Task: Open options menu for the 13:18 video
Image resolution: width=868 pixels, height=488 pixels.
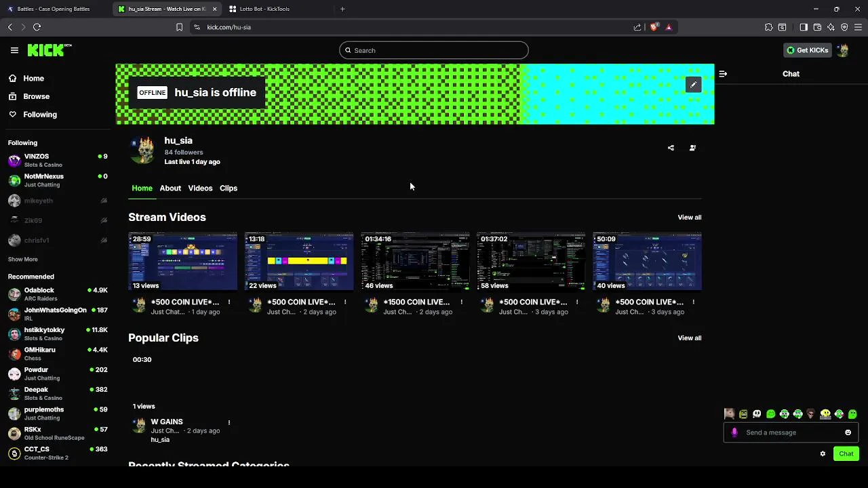Action: 345,302
